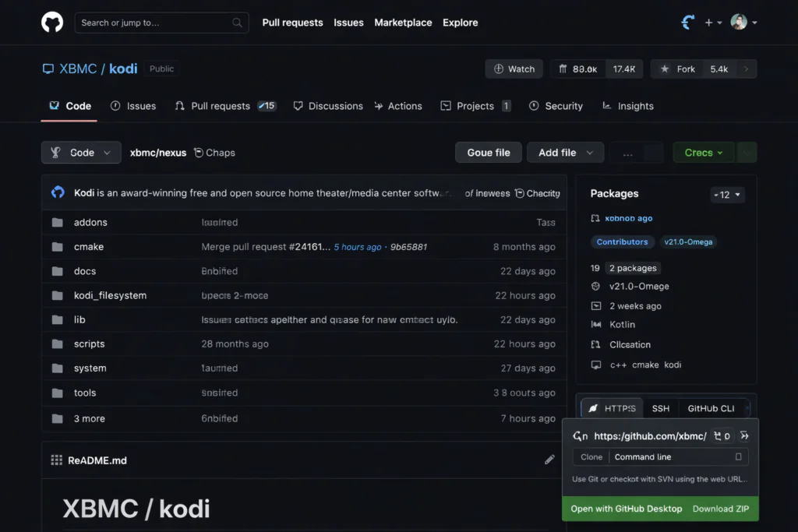The height and width of the screenshot is (532, 798).
Task: Open Issues in top navigation
Action: coord(348,23)
